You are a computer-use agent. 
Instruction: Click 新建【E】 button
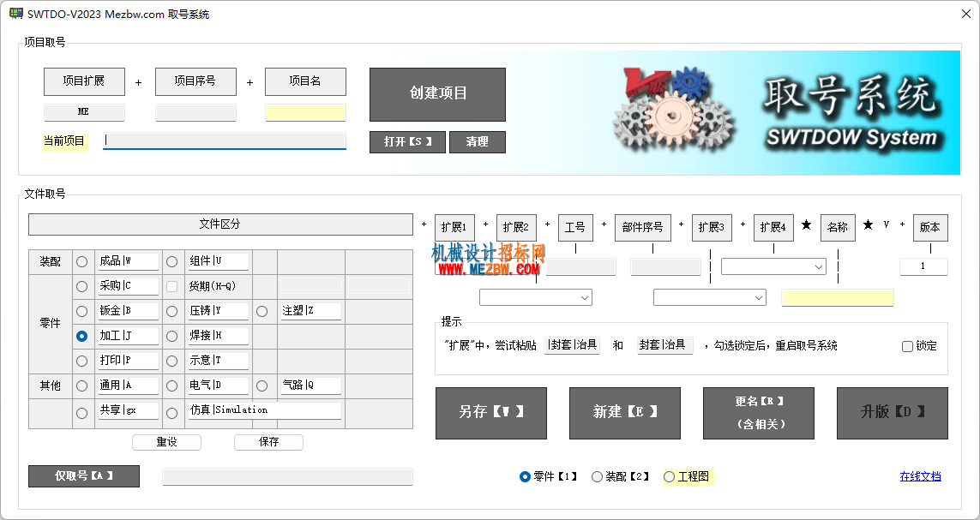pos(625,413)
